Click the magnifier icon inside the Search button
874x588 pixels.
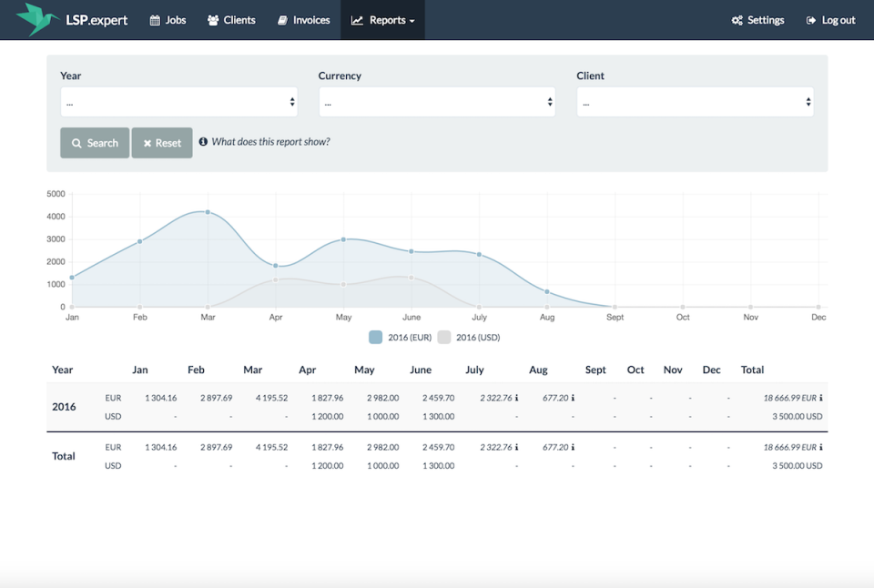pos(77,142)
